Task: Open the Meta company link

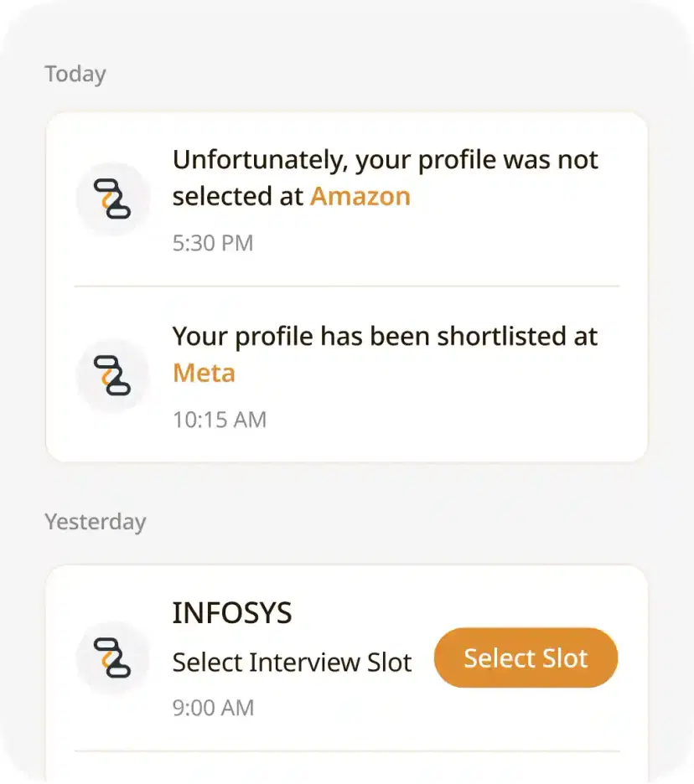Action: [204, 373]
